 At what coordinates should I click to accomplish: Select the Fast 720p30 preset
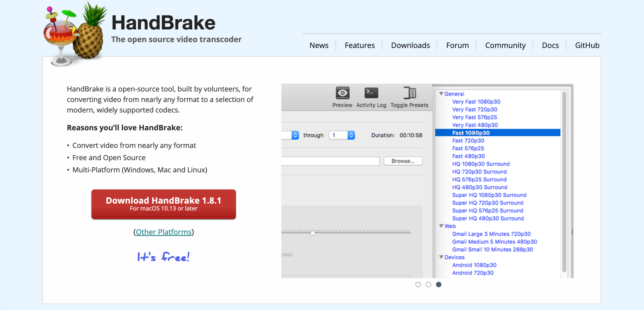(468, 141)
